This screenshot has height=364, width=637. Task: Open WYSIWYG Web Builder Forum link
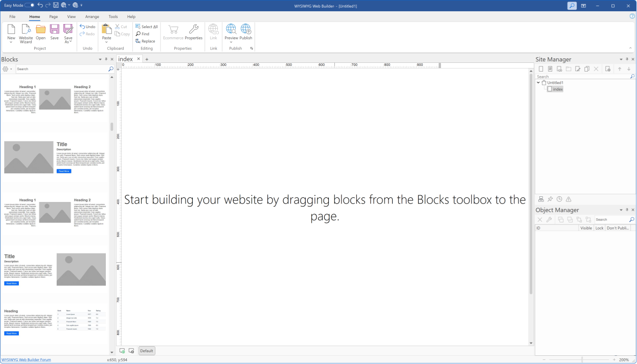coord(26,360)
